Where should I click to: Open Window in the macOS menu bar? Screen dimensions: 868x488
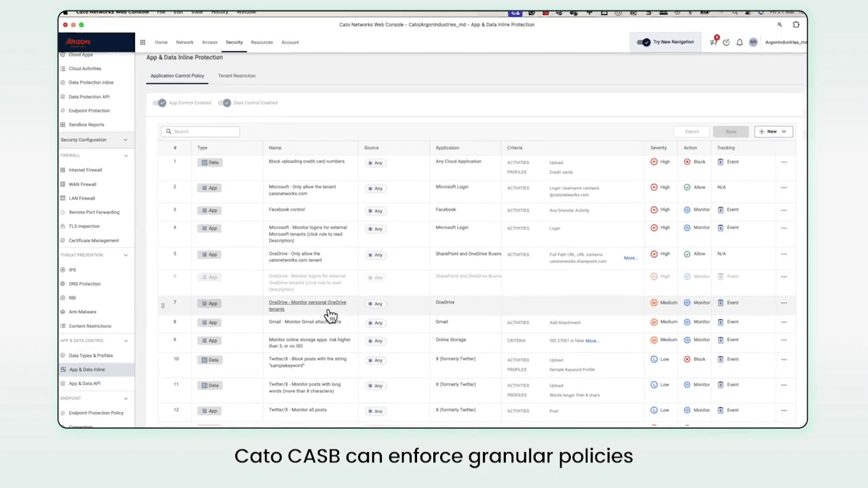246,12
